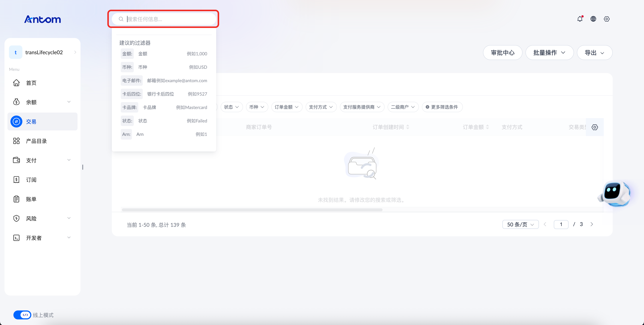The width and height of the screenshot is (644, 325).
Task: Choose the 电子邮件 suggested filter
Action: click(164, 81)
